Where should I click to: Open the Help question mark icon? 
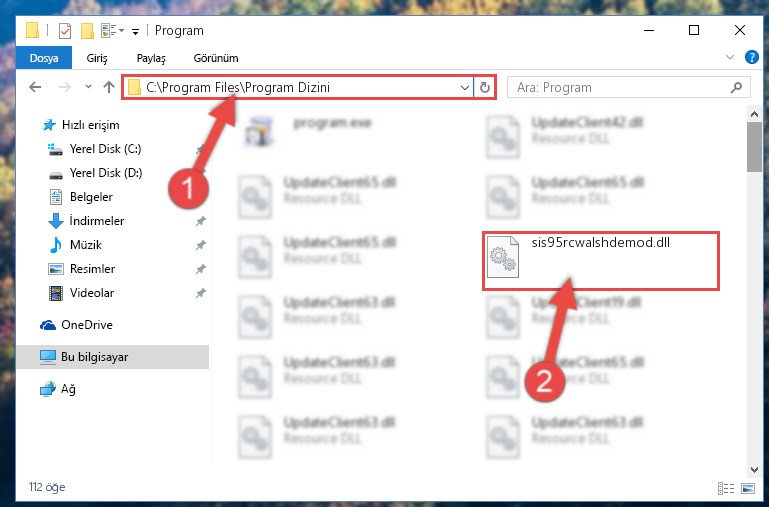[751, 57]
